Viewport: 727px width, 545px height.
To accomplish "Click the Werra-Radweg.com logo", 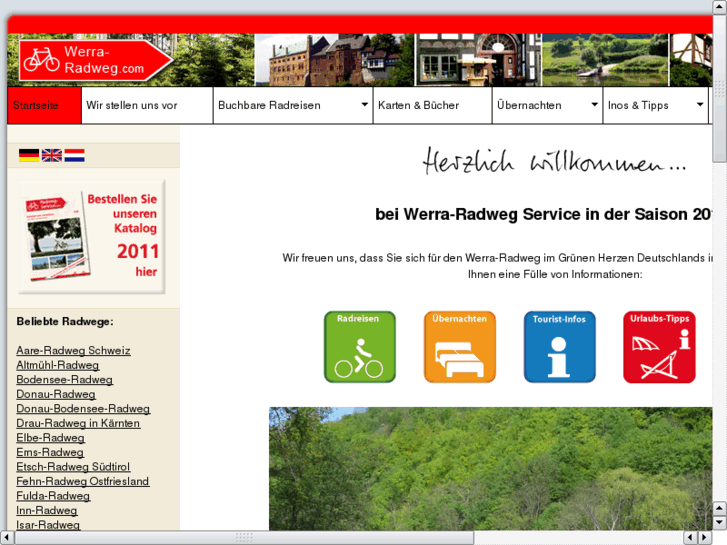I will coord(96,60).
